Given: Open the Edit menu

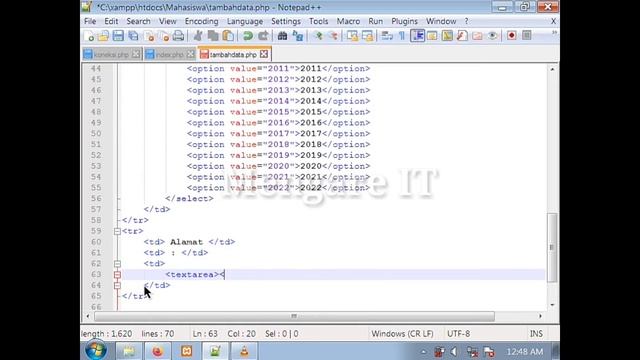Looking at the screenshot, I should tap(111, 21).
